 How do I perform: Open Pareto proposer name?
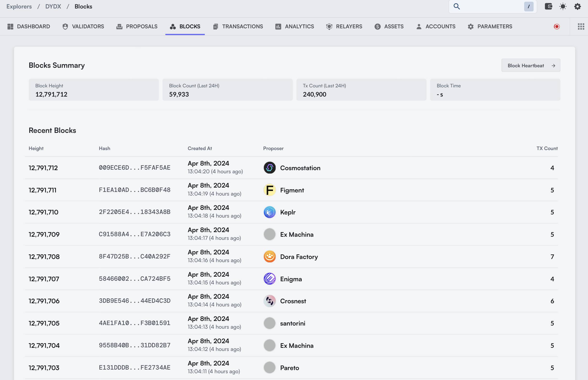(x=290, y=368)
